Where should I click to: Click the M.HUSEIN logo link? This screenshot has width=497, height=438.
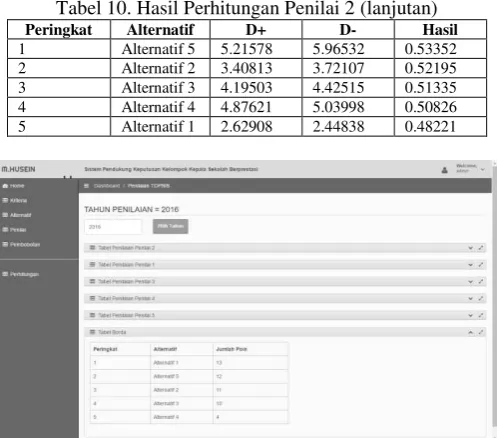(18, 169)
